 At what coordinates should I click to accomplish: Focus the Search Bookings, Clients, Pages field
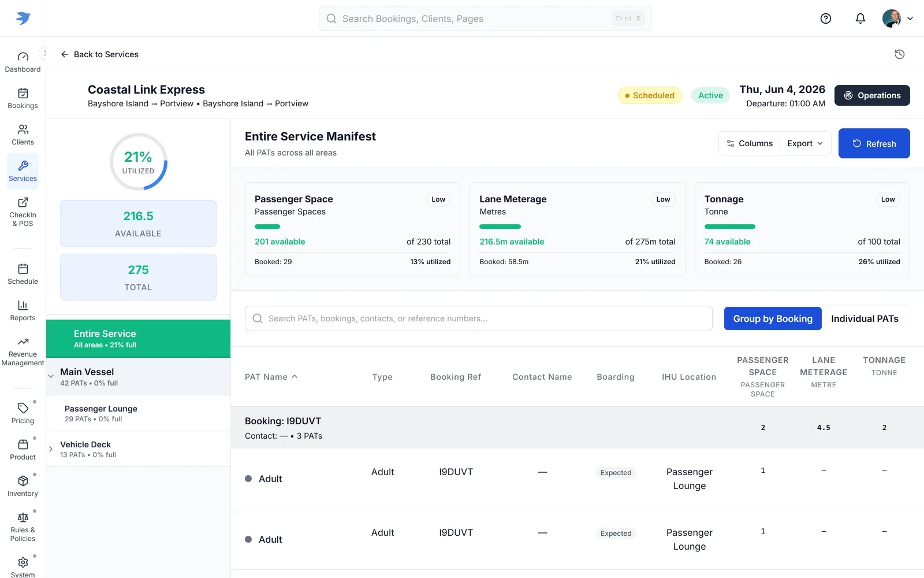[485, 18]
